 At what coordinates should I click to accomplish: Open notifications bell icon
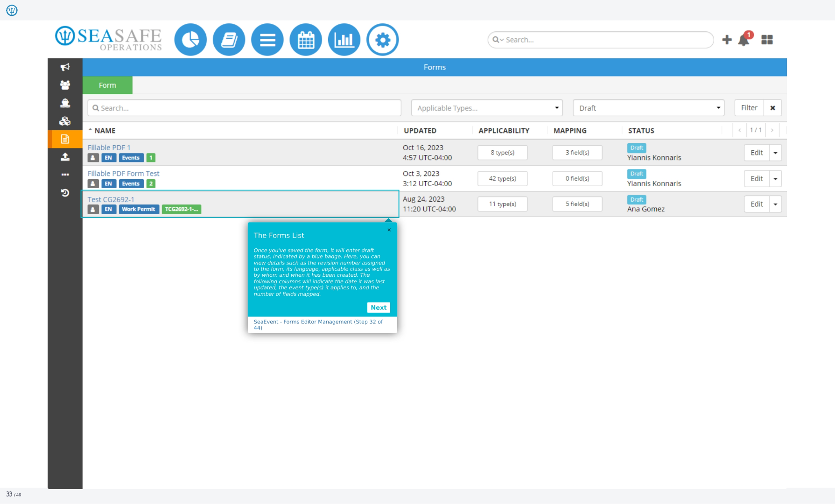click(x=744, y=39)
